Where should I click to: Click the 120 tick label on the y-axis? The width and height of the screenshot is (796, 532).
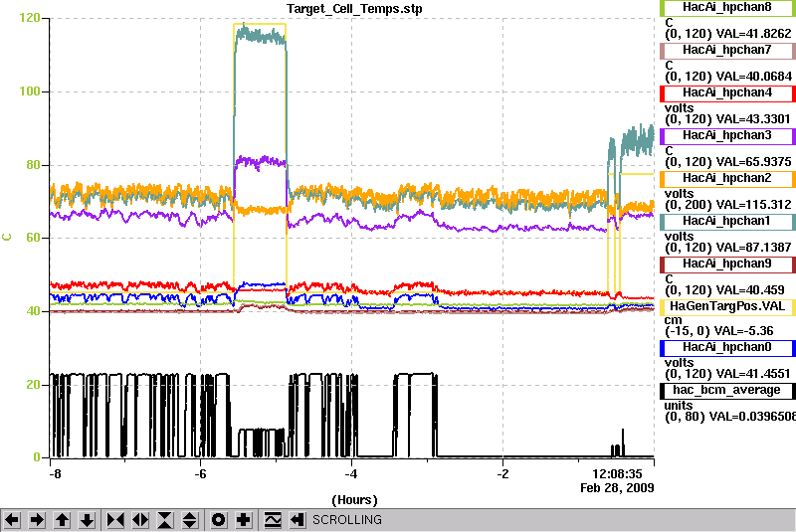coord(30,18)
